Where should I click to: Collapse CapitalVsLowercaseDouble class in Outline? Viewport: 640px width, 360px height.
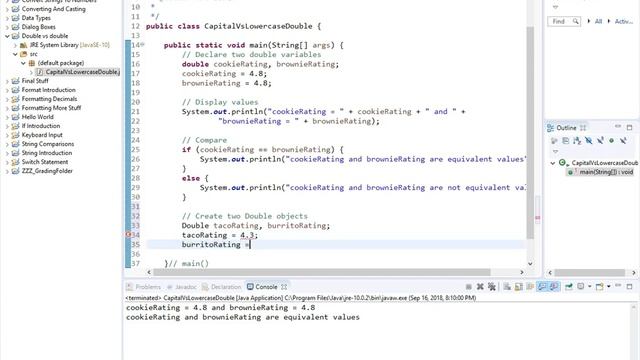553,163
